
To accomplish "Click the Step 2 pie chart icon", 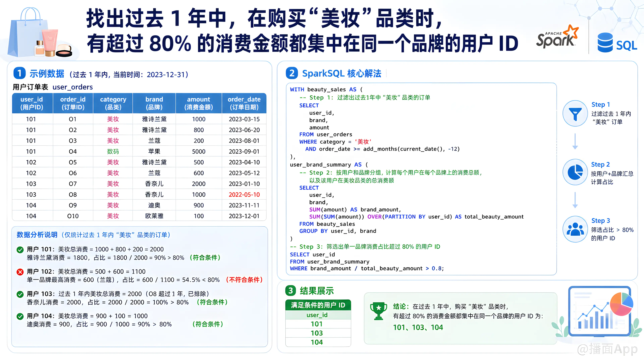I will click(575, 172).
